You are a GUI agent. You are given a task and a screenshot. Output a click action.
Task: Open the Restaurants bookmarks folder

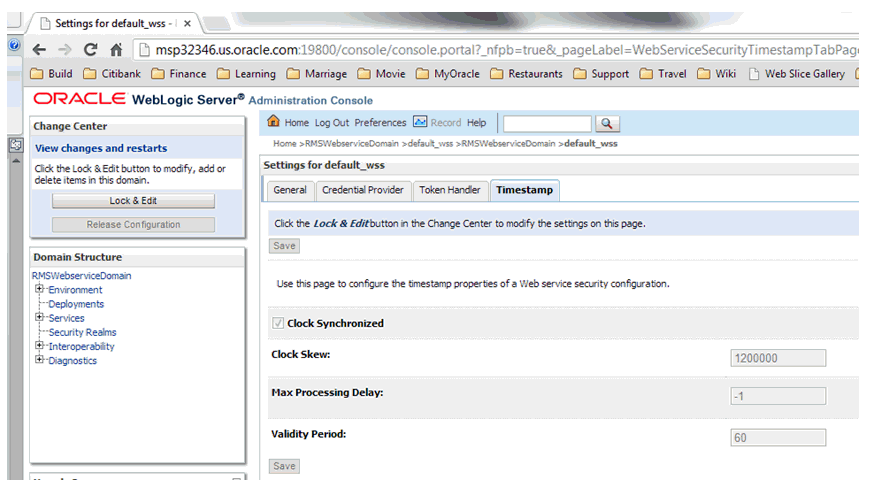coord(526,74)
